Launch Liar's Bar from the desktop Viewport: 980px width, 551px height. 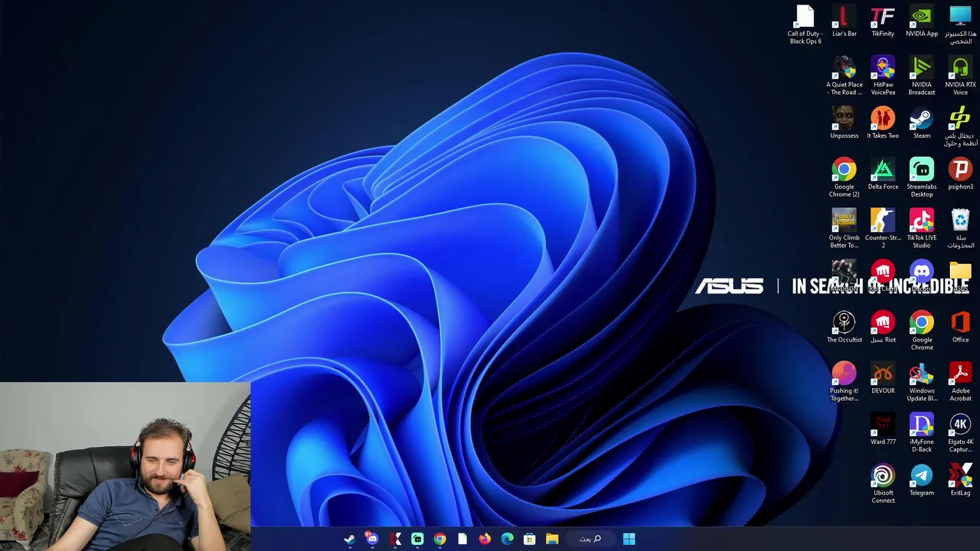tap(844, 21)
